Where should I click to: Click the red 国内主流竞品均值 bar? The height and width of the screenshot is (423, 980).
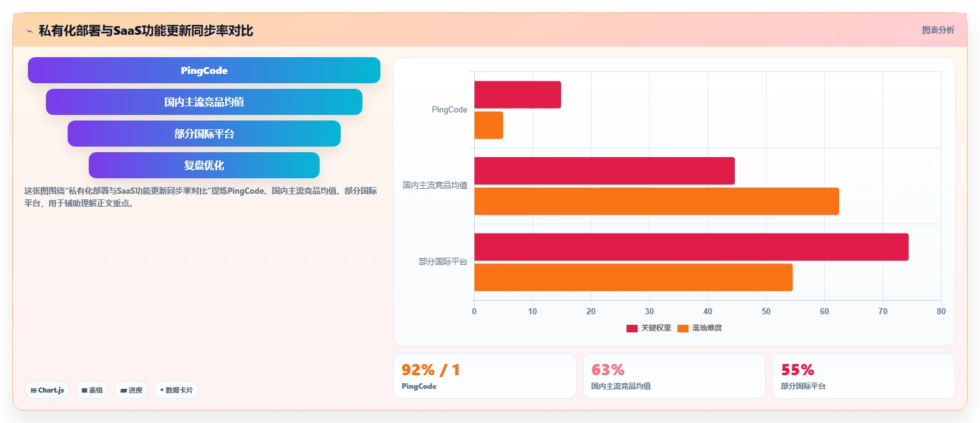coord(605,171)
